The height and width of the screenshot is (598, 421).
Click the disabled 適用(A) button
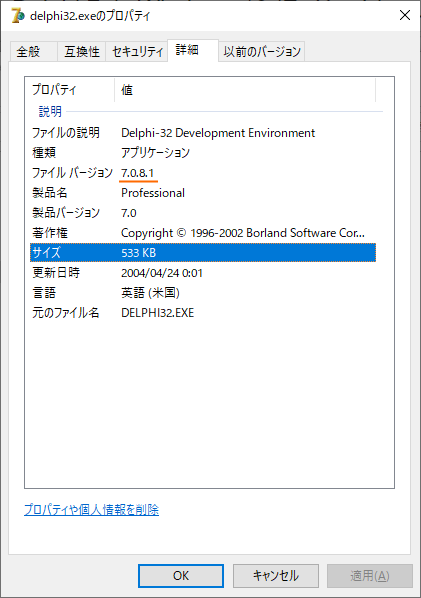(370, 575)
